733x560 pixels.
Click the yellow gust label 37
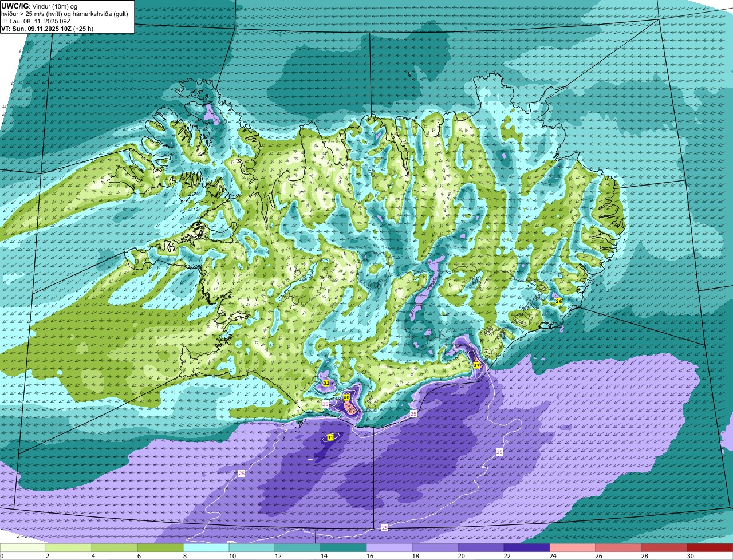476,365
